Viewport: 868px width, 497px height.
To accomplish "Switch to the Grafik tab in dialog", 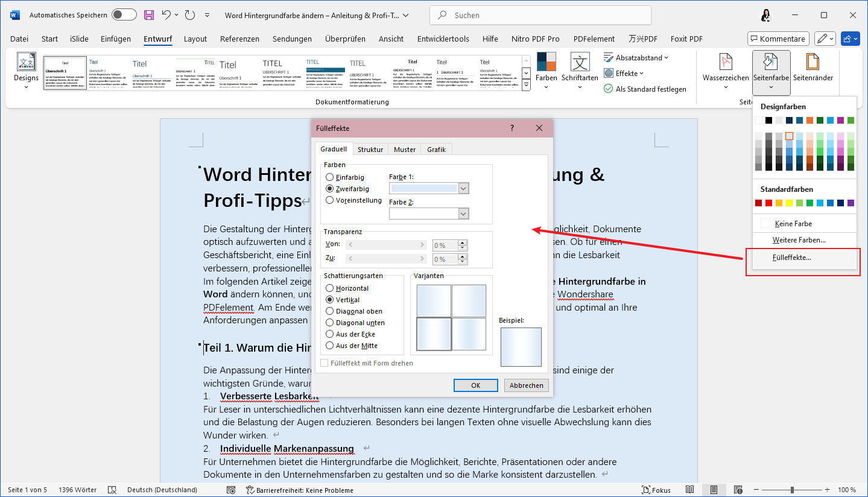I will coord(436,149).
